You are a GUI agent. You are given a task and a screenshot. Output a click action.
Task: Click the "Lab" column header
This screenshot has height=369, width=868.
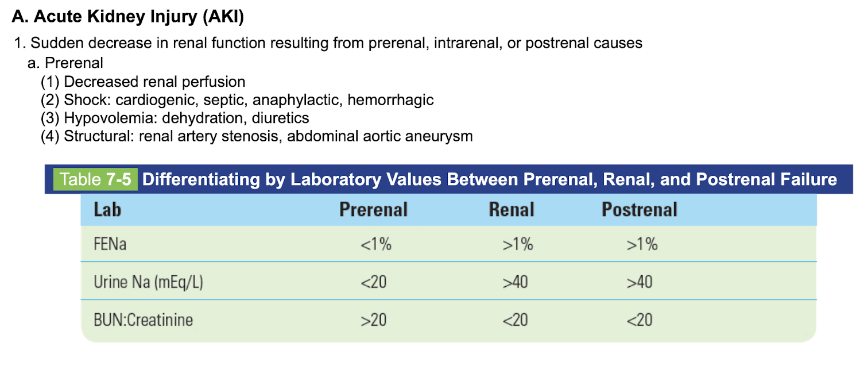pos(107,210)
